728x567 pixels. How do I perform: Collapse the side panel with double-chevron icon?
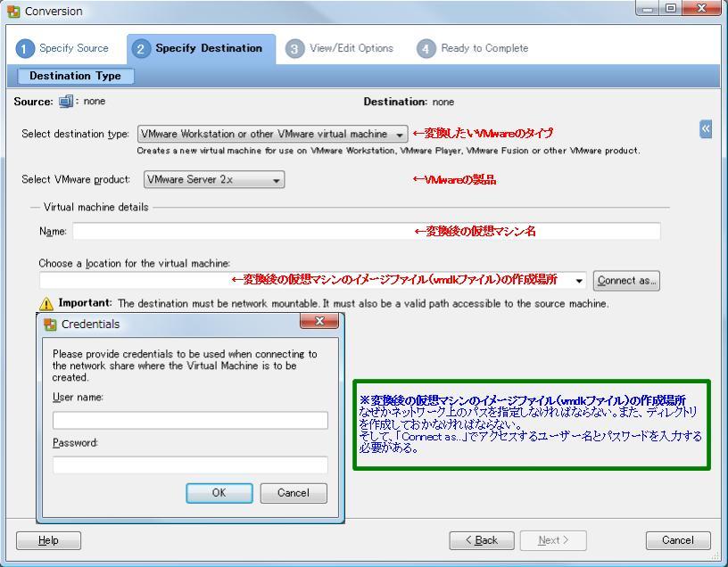705,129
